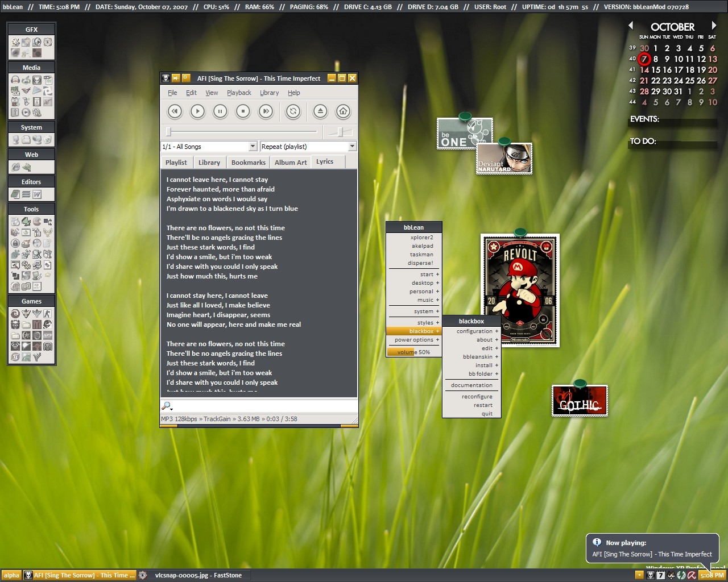Click the search field below the lyrics
The height and width of the screenshot is (582, 728).
[x=262, y=406]
